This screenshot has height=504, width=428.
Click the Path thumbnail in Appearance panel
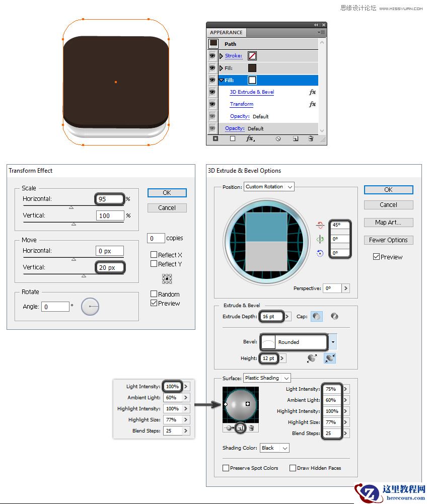click(213, 43)
